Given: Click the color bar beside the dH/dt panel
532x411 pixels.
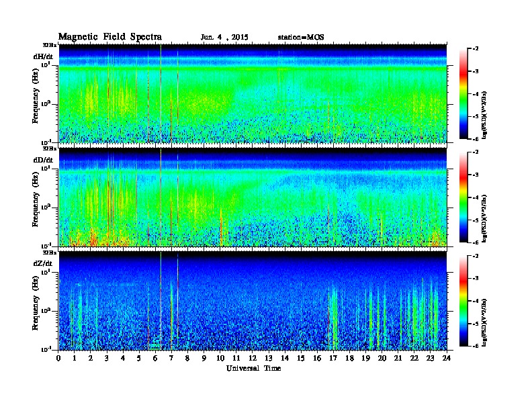Looking at the screenshot, I should (463, 93).
